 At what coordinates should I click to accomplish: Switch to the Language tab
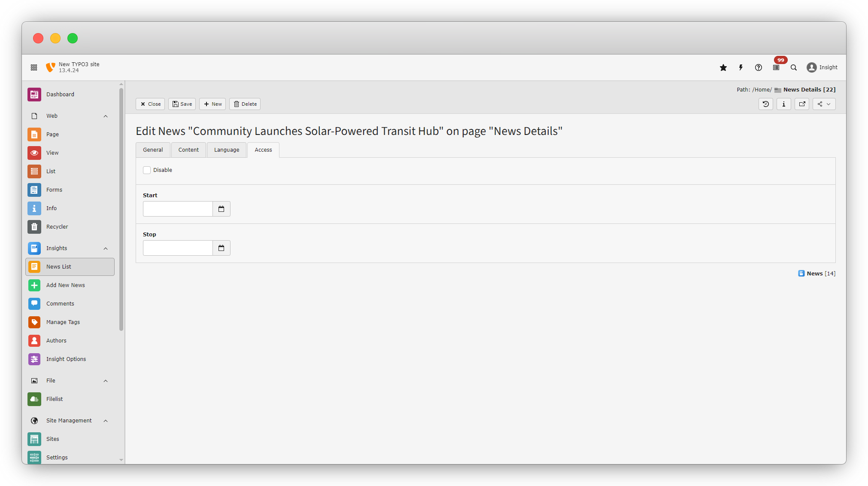pos(227,150)
